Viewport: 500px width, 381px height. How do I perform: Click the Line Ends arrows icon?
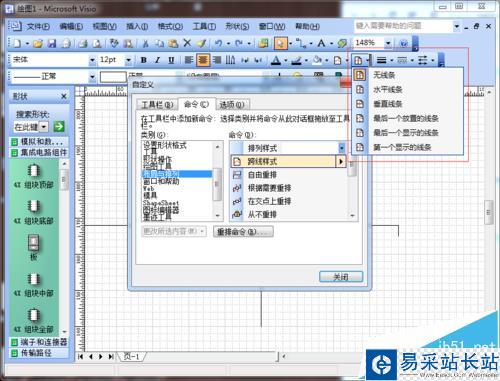422,60
